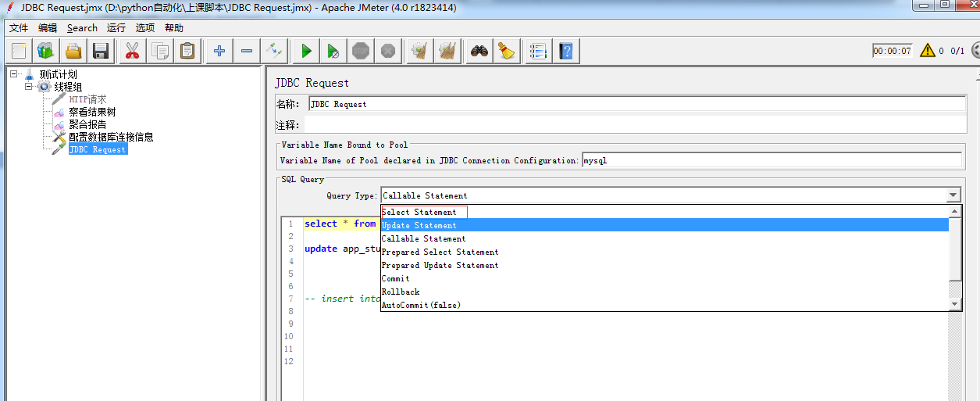Click Start no pauses icon
This screenshot has height=401, width=980.
pos(333,51)
